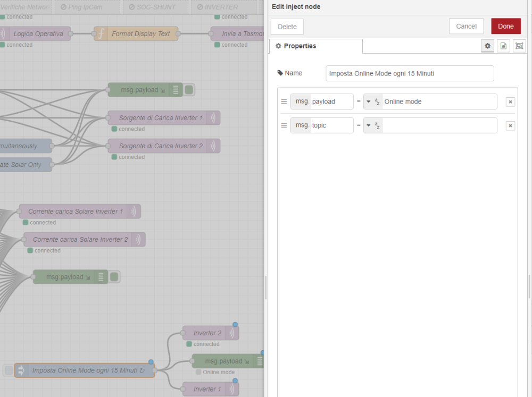Open the node settings gear icon
532x397 pixels.
pyautogui.click(x=487, y=46)
